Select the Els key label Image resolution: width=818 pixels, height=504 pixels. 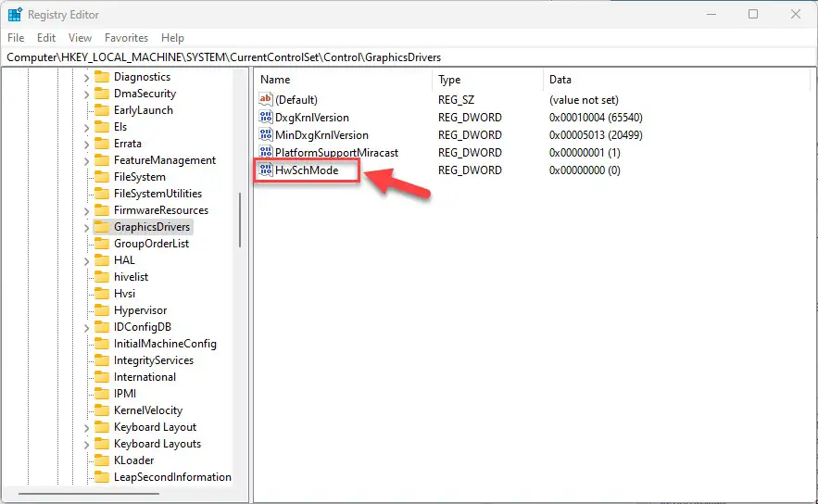tap(120, 127)
